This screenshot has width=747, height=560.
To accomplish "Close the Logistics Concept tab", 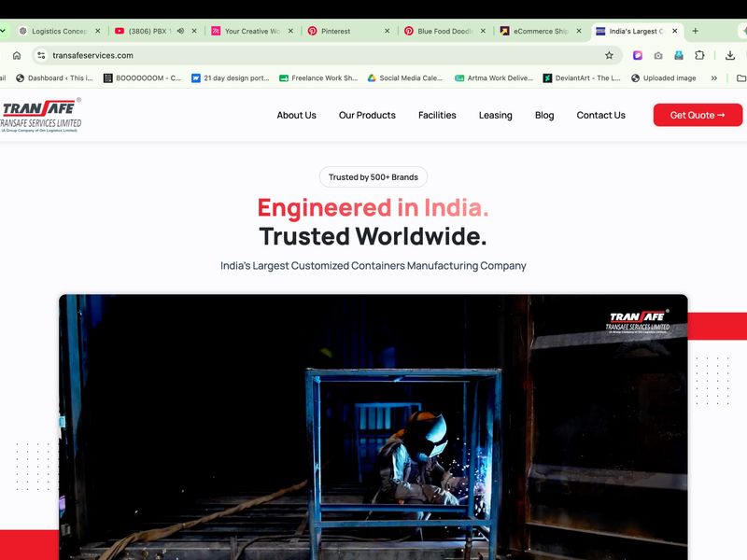I will pos(98,31).
